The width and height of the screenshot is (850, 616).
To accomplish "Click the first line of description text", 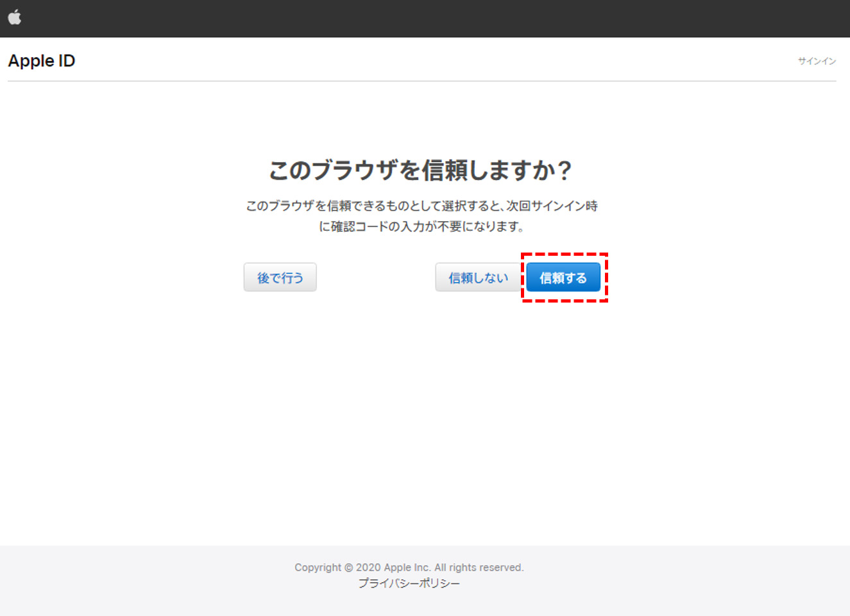I will coord(421,206).
